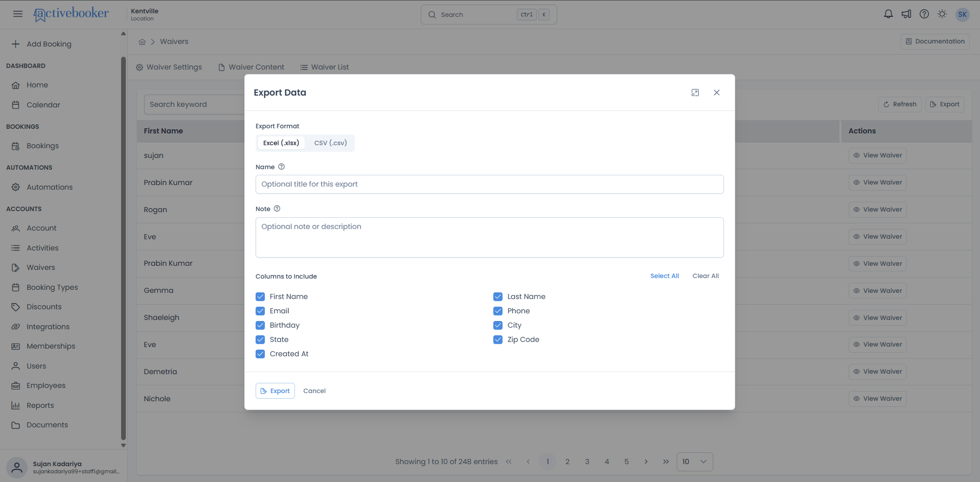Viewport: 980px width, 482px height.
Task: Select CSV (.csv) export format
Action: click(330, 143)
